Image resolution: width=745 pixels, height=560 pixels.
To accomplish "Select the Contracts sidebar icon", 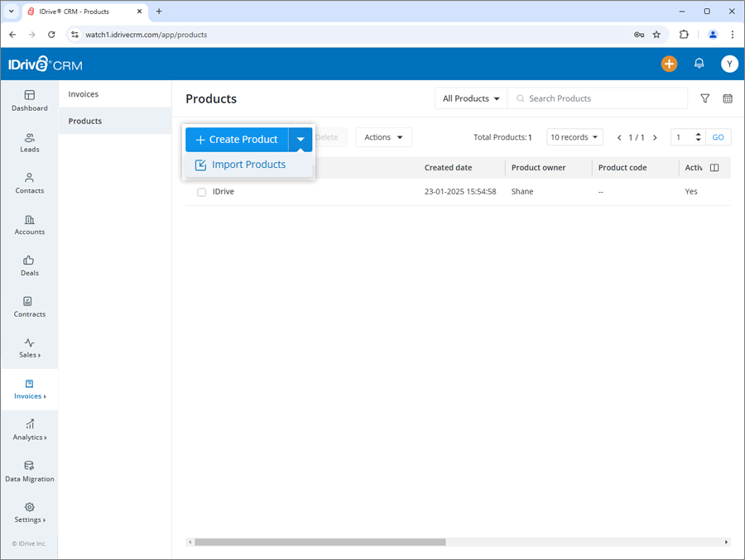I will (x=29, y=308).
